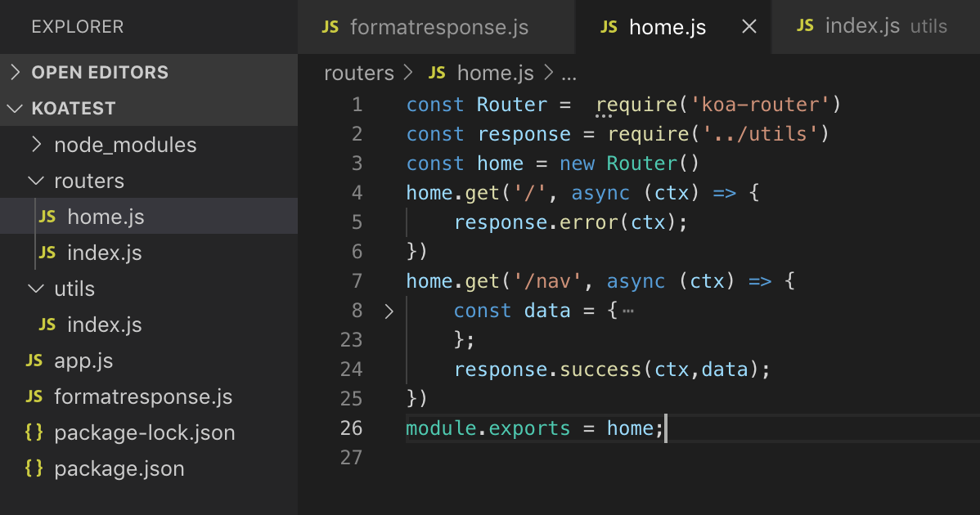The image size is (980, 515).
Task: Click JS icon beside utils index.js
Action: pos(47,325)
